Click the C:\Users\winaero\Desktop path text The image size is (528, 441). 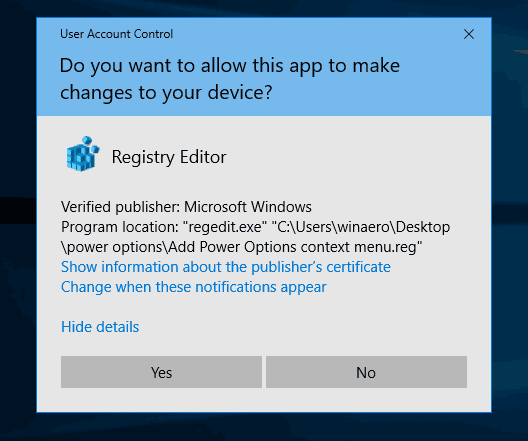coord(363,227)
